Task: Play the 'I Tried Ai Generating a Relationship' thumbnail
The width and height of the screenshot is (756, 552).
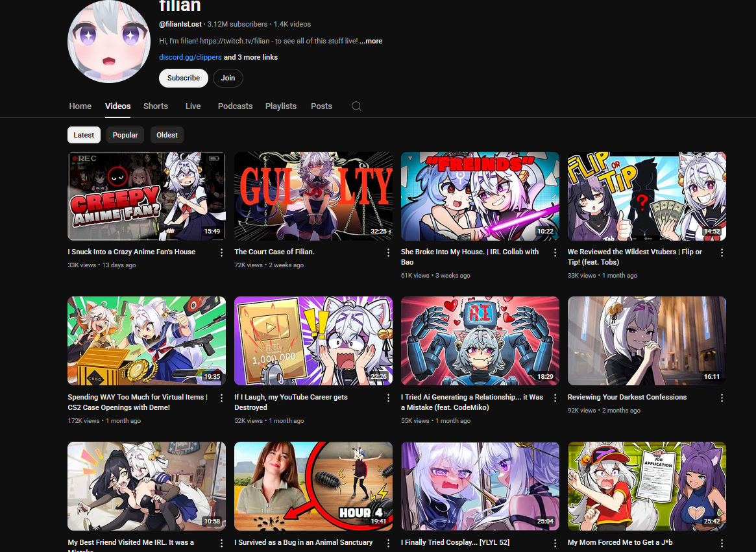Action: pos(480,341)
